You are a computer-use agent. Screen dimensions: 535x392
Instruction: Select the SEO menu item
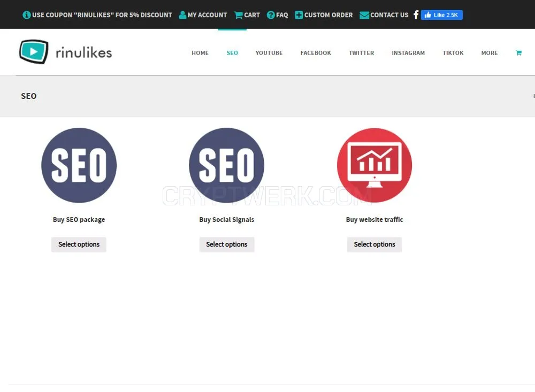point(232,53)
